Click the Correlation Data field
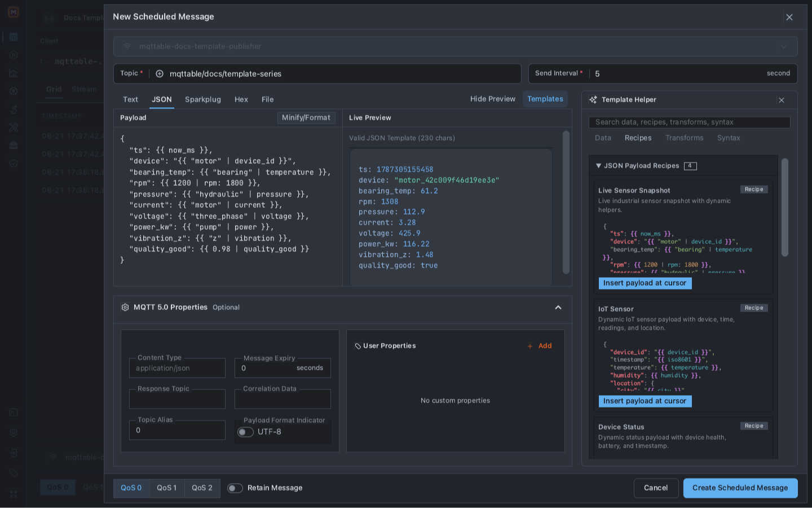 (x=283, y=399)
